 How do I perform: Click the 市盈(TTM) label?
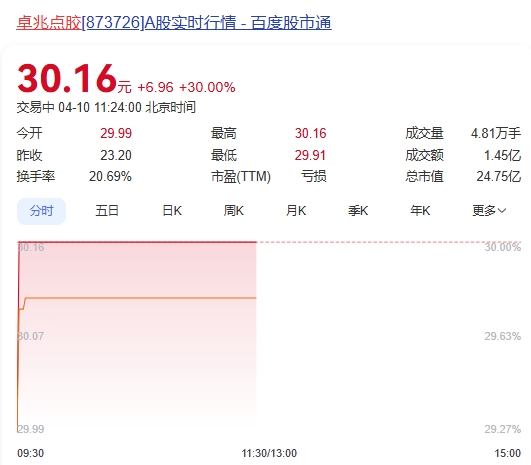241,176
